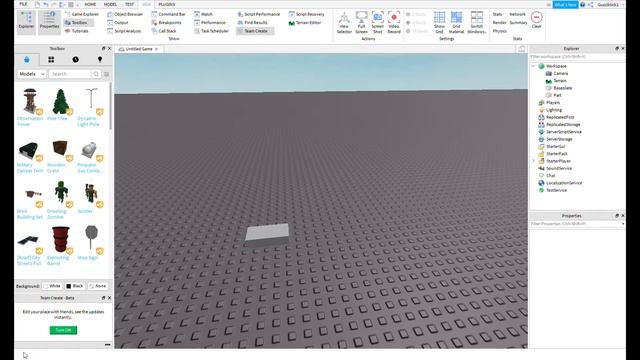The height and width of the screenshot is (360, 640).
Task: Switch to the MODEL ribbon tab
Action: (110, 4)
